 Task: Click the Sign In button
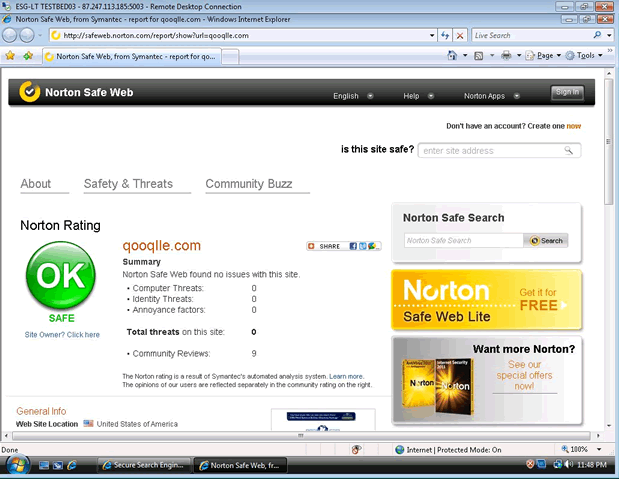point(566,92)
